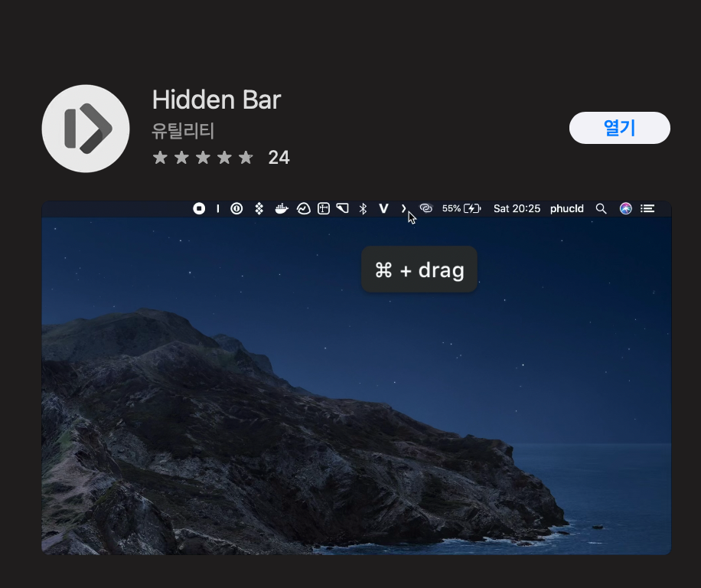Click the Siri icon in preview menu bar
Image resolution: width=701 pixels, height=588 pixels.
click(x=625, y=208)
